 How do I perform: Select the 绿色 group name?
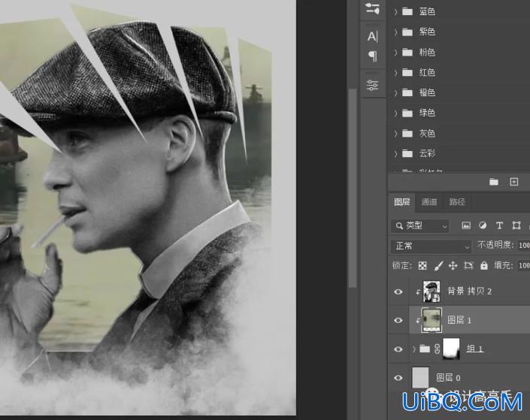pos(427,113)
